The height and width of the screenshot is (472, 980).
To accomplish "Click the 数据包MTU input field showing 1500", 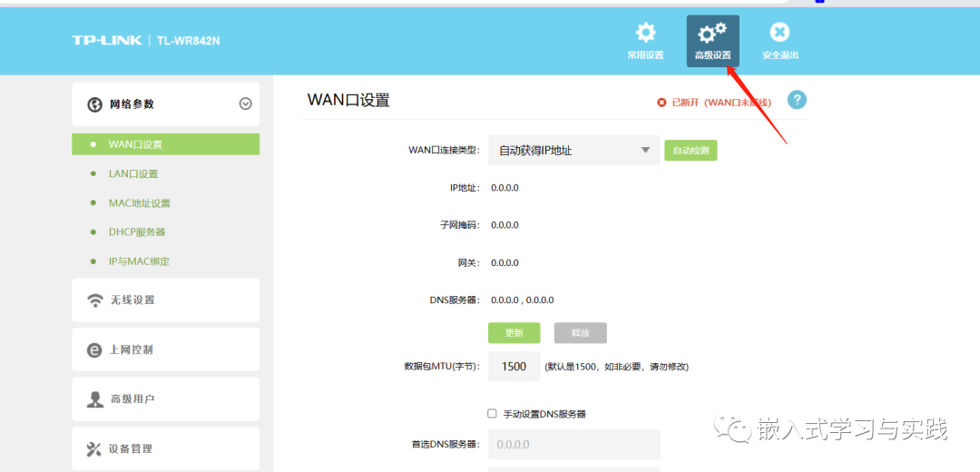I will pos(514,367).
